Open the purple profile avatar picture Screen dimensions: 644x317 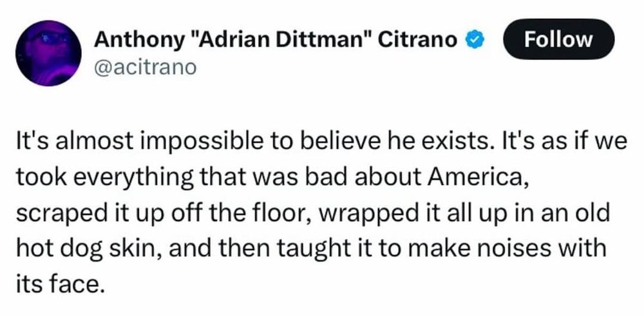[x=48, y=53]
